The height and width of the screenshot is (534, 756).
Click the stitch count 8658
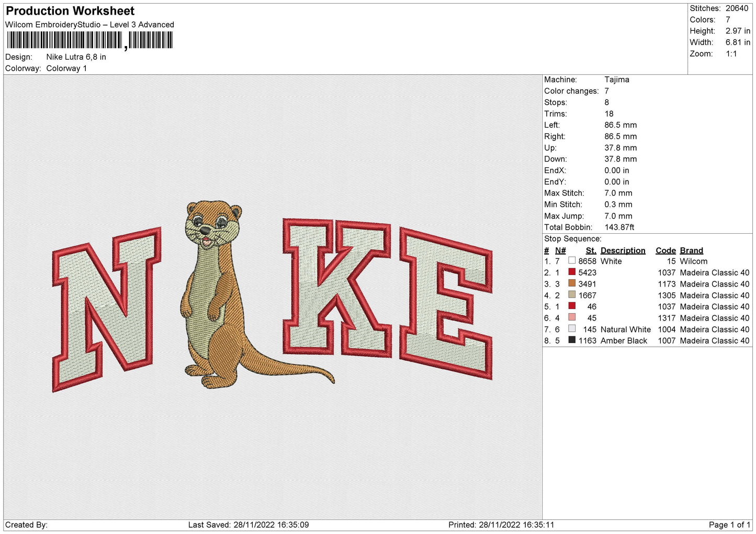(x=587, y=261)
